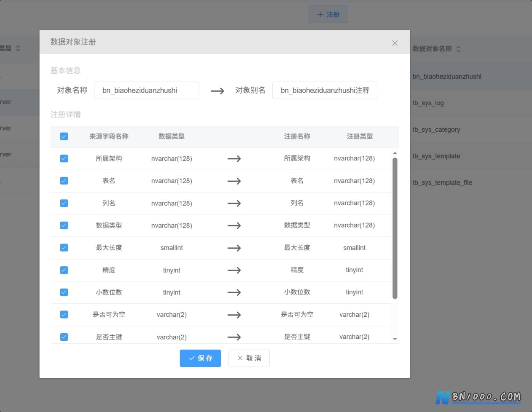532x412 pixels.
Task: Click the 对象别名 input field
Action: tap(325, 90)
